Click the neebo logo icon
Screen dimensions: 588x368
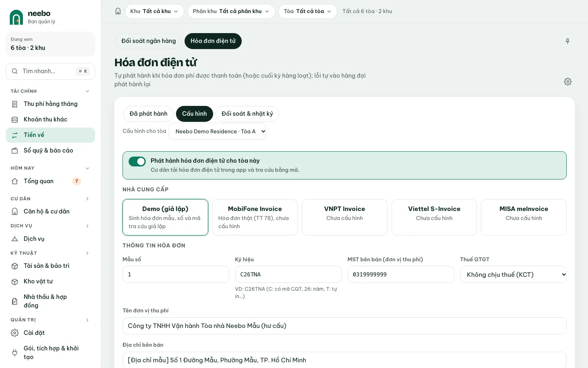16,17
